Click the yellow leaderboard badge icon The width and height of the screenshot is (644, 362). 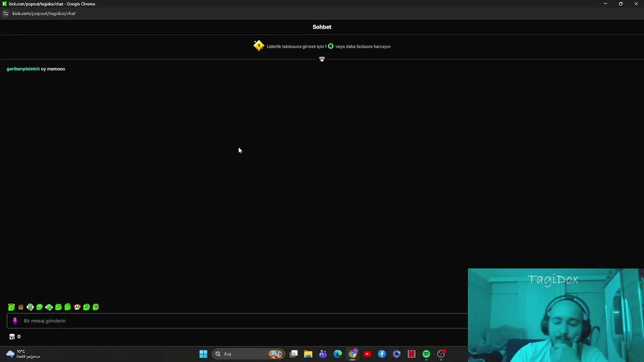(259, 46)
